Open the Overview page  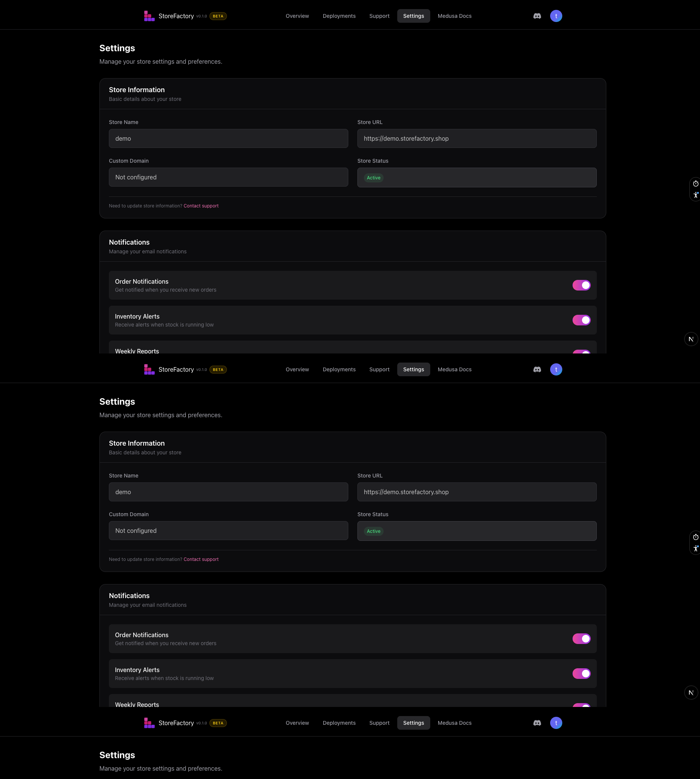click(297, 16)
